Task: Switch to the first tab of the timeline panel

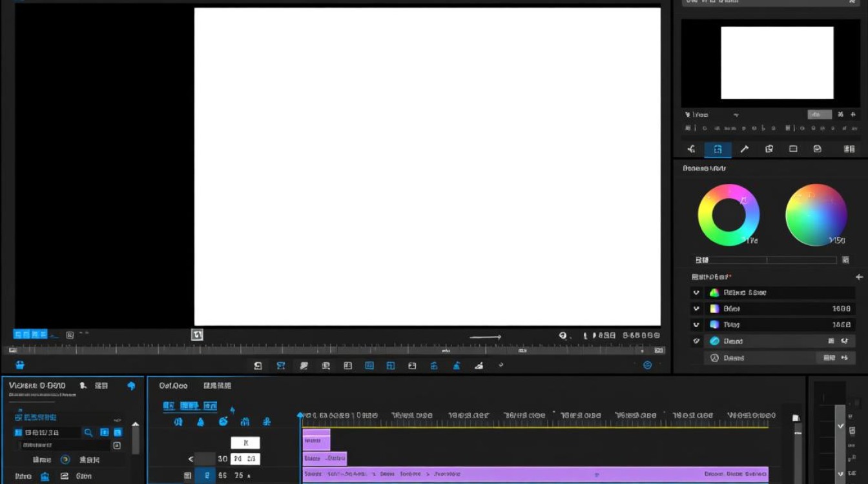Action: tap(173, 385)
